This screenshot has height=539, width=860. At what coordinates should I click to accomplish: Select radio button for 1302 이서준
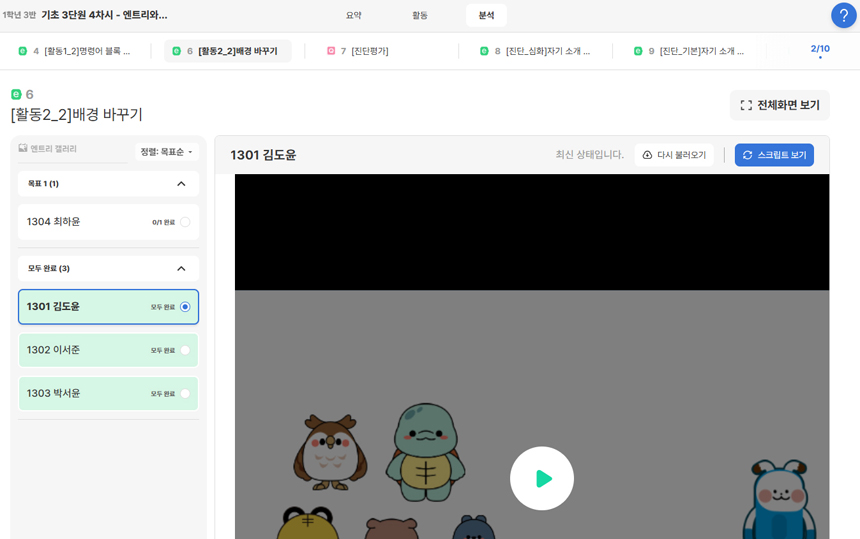[x=185, y=350]
